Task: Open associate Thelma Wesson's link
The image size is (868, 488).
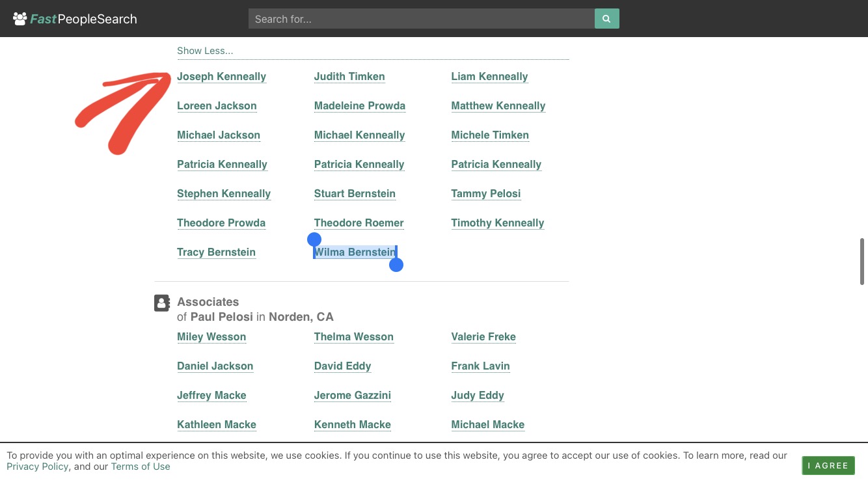Action: (354, 337)
